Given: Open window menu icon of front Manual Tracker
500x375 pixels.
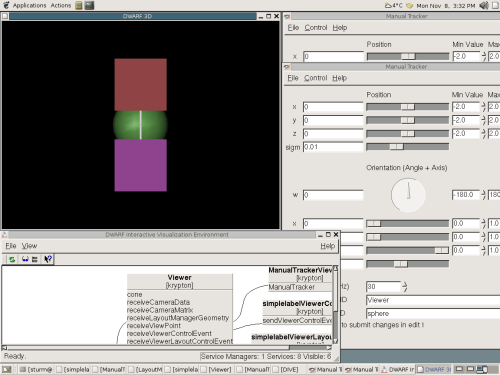Looking at the screenshot, I should pos(287,66).
